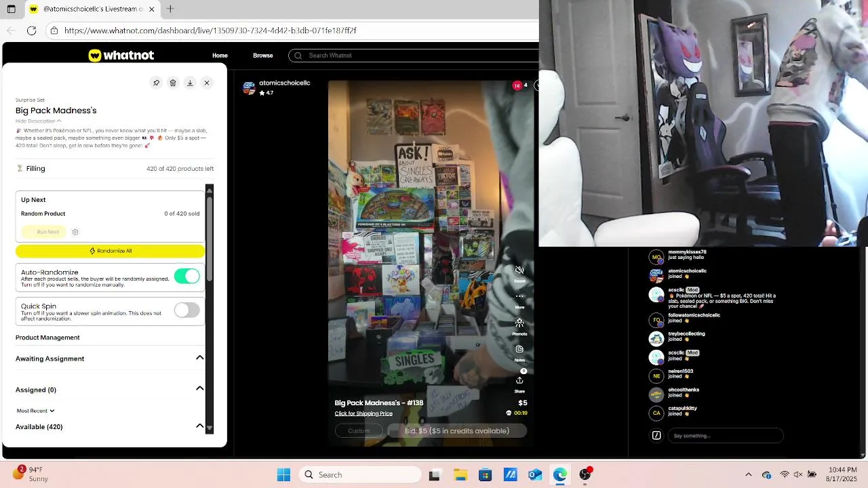This screenshot has height=488, width=868.
Task: Close the Surprise Set side panel
Action: [207, 83]
